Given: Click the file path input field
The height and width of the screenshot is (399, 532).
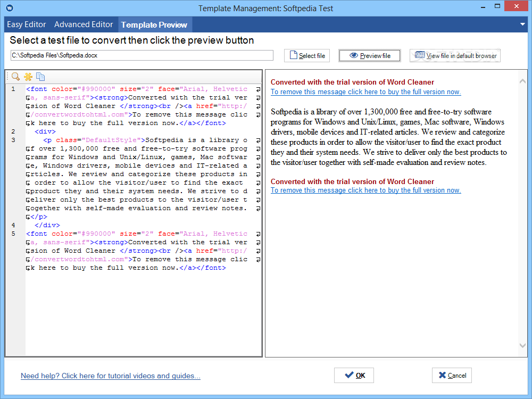Looking at the screenshot, I should click(x=142, y=55).
